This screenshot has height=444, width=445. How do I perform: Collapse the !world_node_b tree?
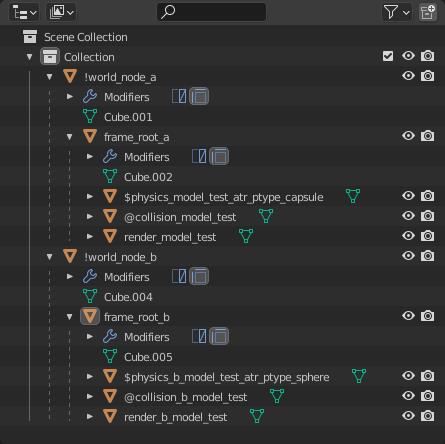click(49, 257)
